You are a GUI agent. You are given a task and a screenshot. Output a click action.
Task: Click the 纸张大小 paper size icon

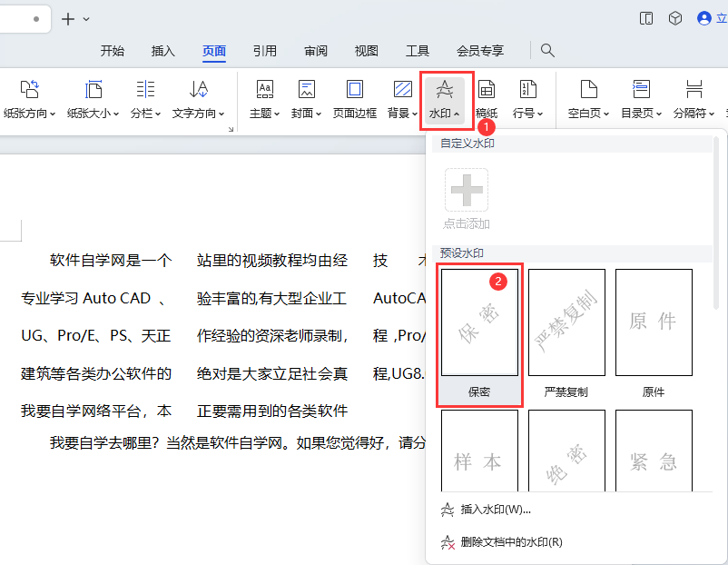coord(93,89)
